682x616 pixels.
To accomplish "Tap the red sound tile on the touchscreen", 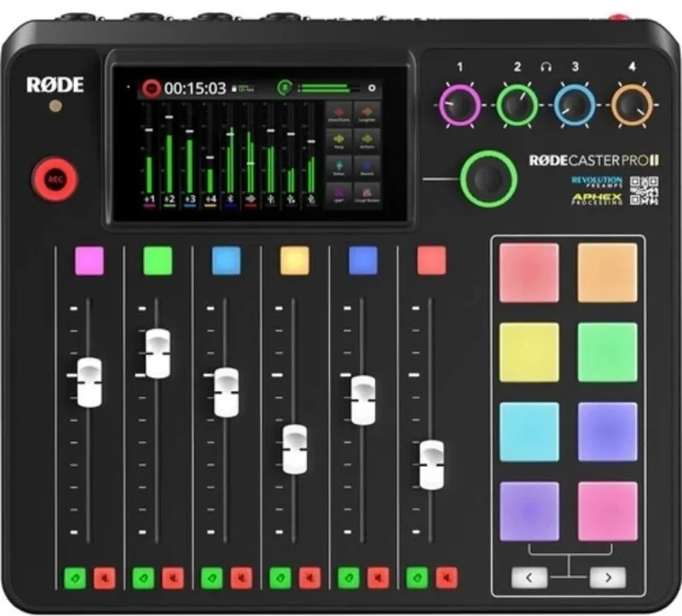I will (338, 114).
